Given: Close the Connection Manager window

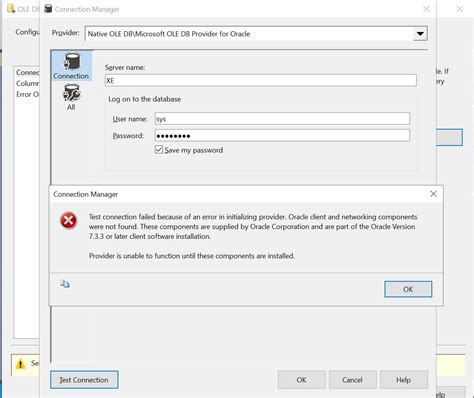Looking at the screenshot, I should (426, 9).
